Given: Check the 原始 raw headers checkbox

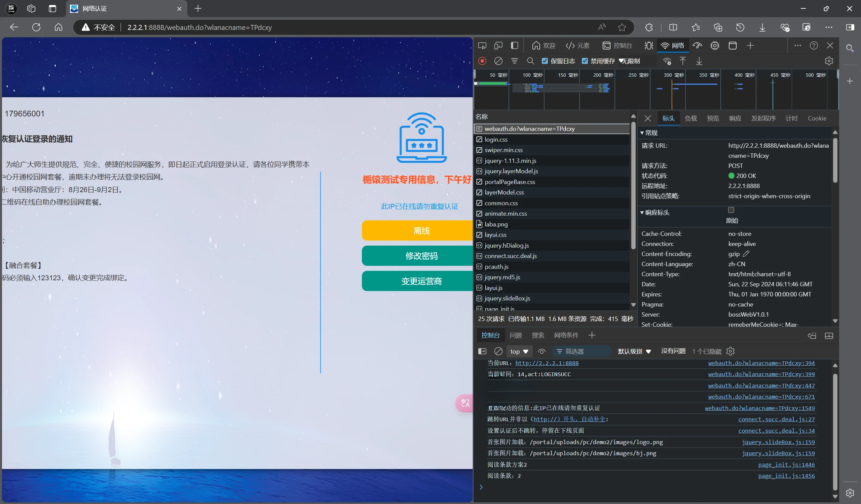Looking at the screenshot, I should (731, 210).
